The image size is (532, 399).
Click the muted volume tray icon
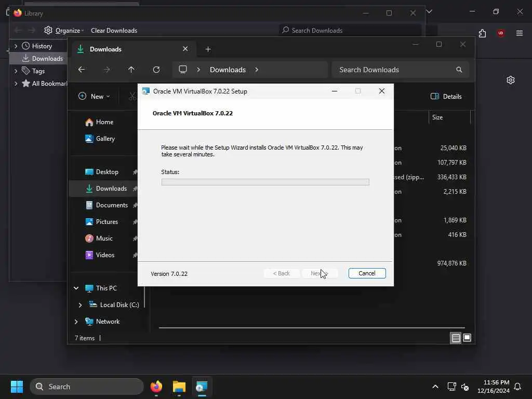tap(465, 387)
